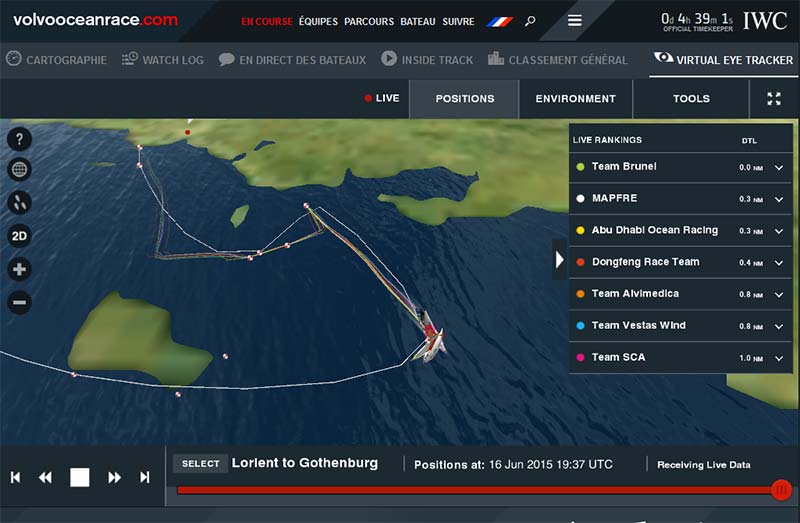
Task: Select Dongfeng Race Team name
Action: (645, 262)
